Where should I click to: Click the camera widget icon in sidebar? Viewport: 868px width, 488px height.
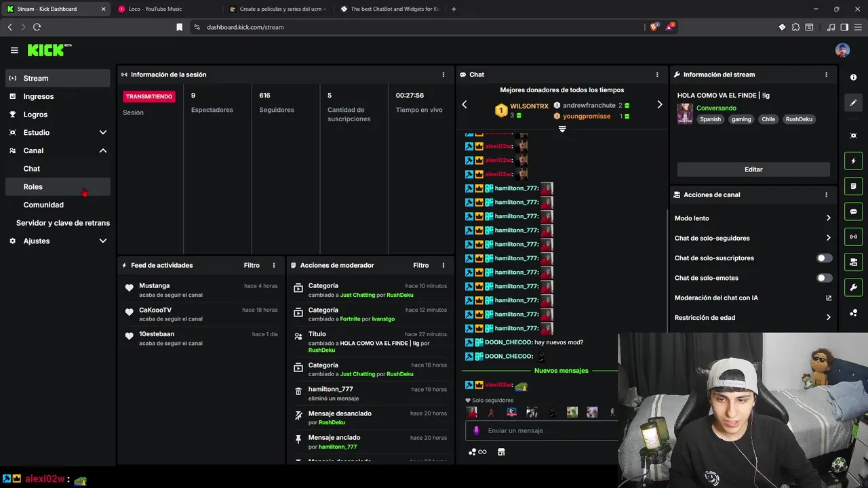pos(854,262)
